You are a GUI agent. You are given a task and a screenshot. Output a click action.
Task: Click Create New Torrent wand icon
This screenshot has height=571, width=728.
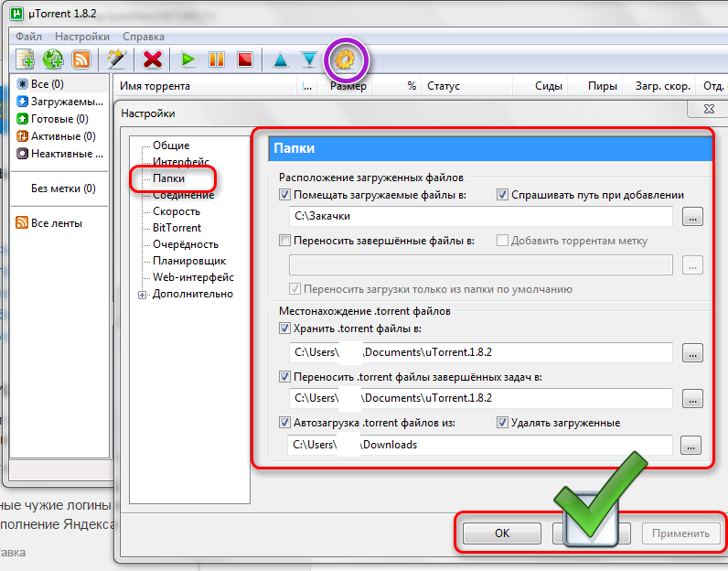[116, 59]
